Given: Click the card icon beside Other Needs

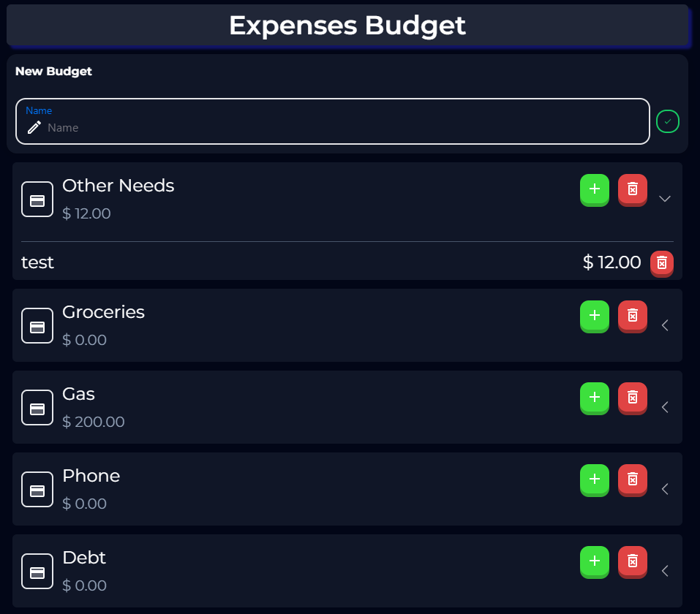Looking at the screenshot, I should 37,199.
